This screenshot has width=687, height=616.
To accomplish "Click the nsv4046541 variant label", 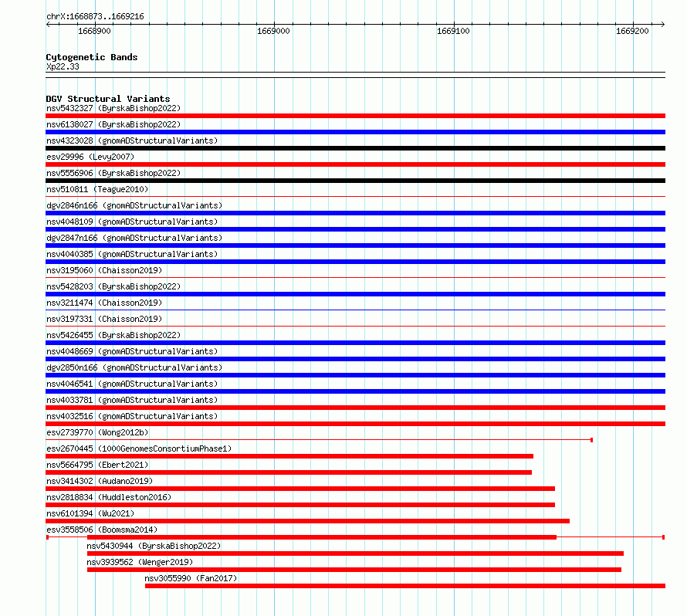I will [132, 384].
